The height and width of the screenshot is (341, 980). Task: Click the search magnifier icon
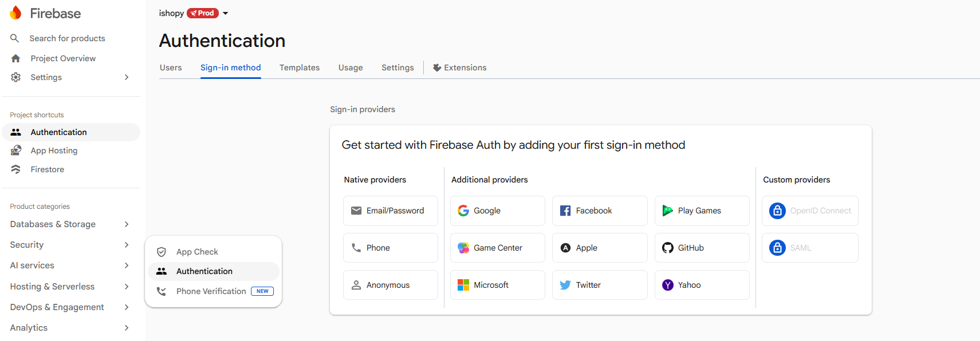click(x=15, y=38)
